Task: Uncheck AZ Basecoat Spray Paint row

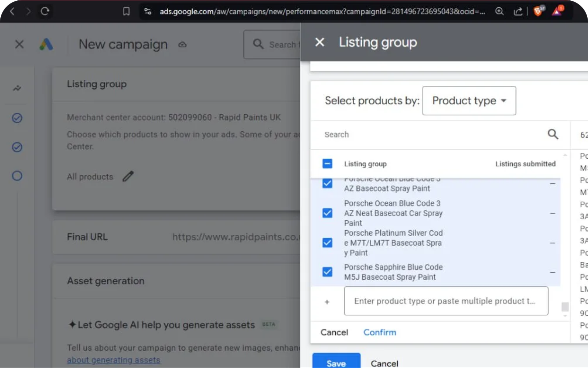Action: [x=327, y=183]
